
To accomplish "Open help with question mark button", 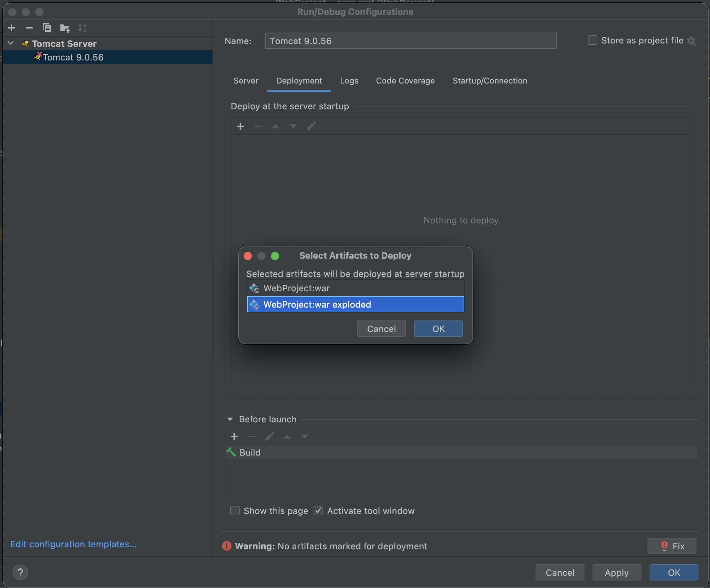I will point(20,572).
